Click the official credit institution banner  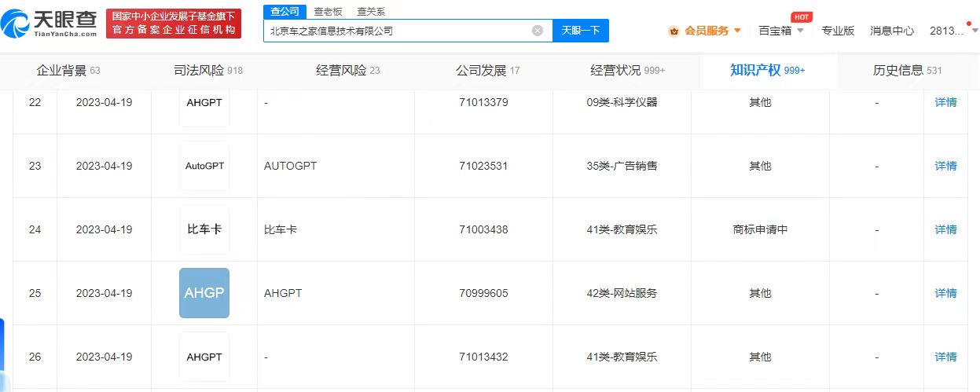pyautogui.click(x=174, y=24)
